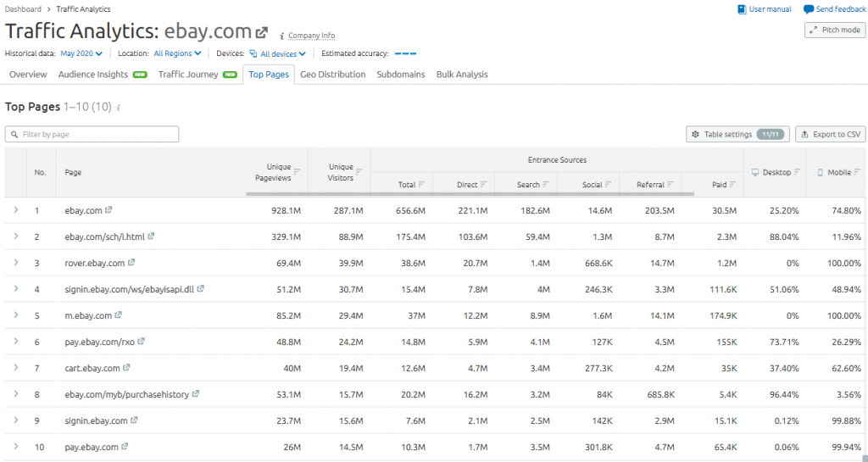The width and height of the screenshot is (868, 462).
Task: Open external link icon for signin.ebay.com row
Action: 134,420
